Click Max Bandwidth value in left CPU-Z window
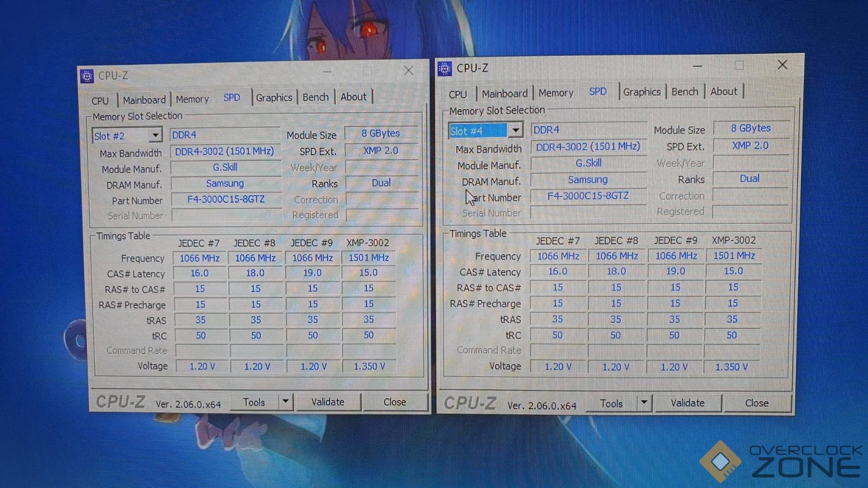The height and width of the screenshot is (488, 868). pos(224,151)
